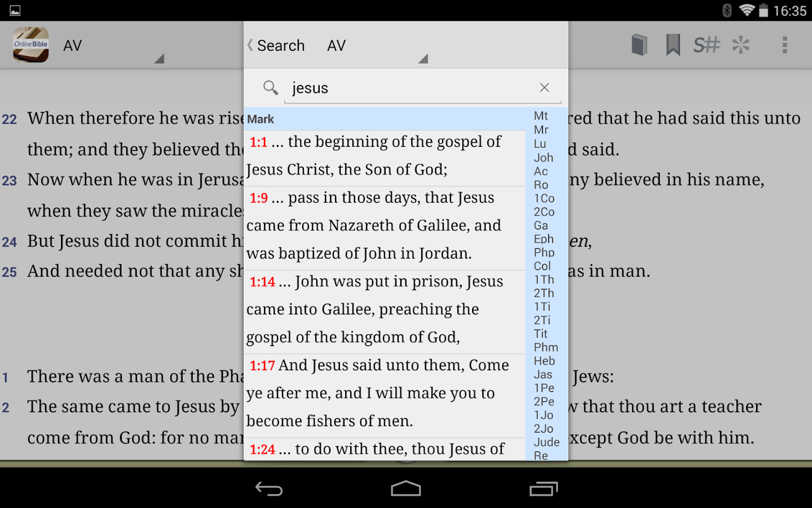
Task: Open the library book icon
Action: pos(639,45)
